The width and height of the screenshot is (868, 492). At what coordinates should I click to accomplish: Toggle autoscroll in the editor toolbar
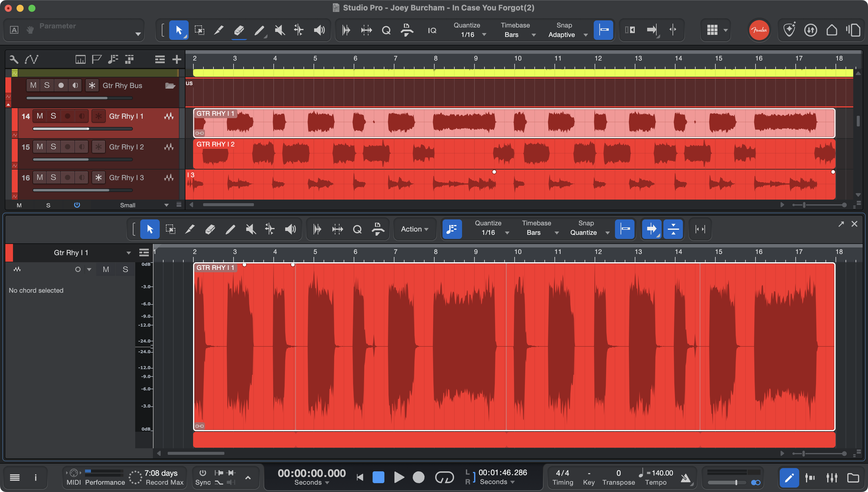click(x=651, y=229)
